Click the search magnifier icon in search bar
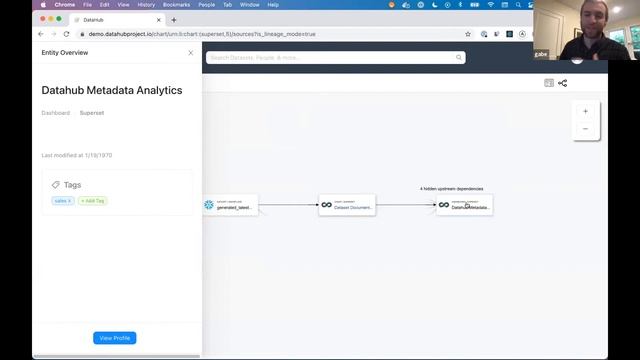Viewport: 640px width, 360px height. (459, 58)
